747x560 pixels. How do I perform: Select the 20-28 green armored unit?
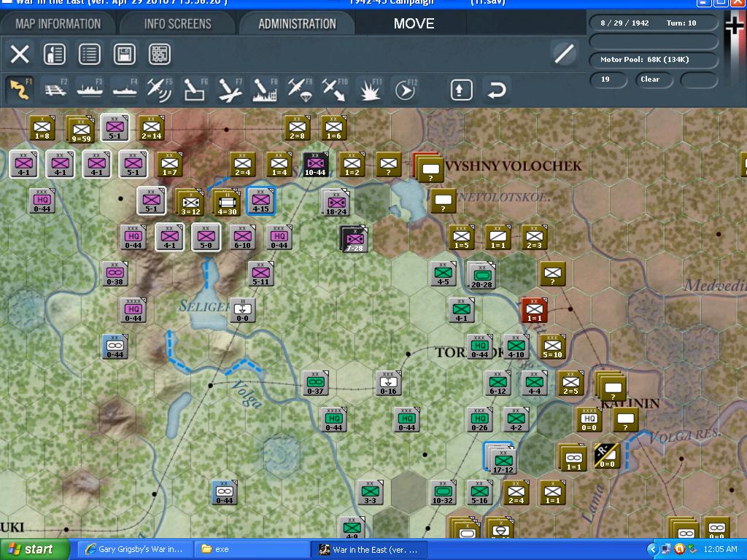[481, 275]
